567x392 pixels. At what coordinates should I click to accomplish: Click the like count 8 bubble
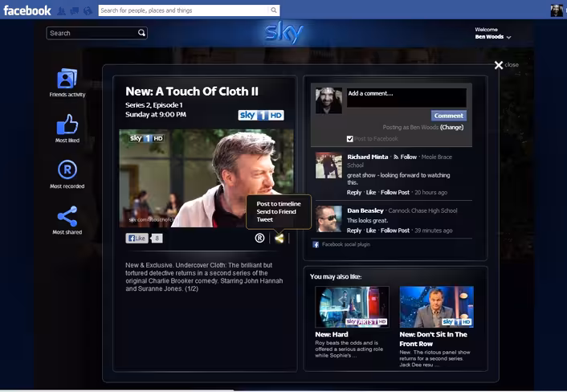point(157,239)
